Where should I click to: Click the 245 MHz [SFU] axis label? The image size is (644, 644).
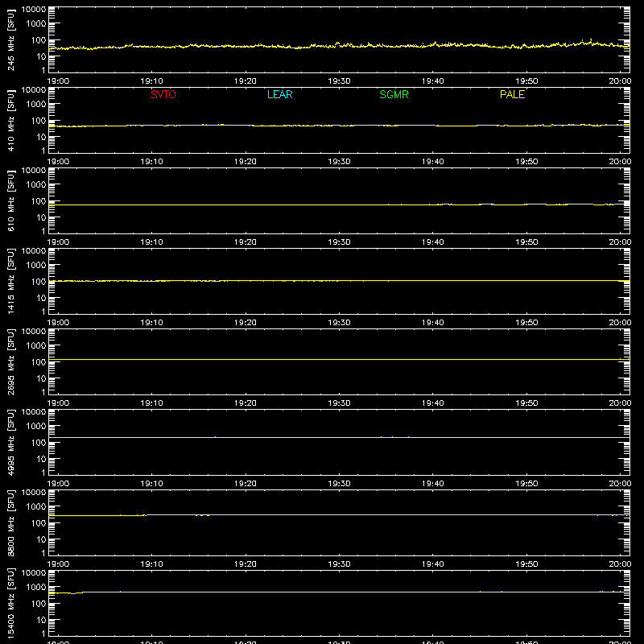pyautogui.click(x=10, y=39)
